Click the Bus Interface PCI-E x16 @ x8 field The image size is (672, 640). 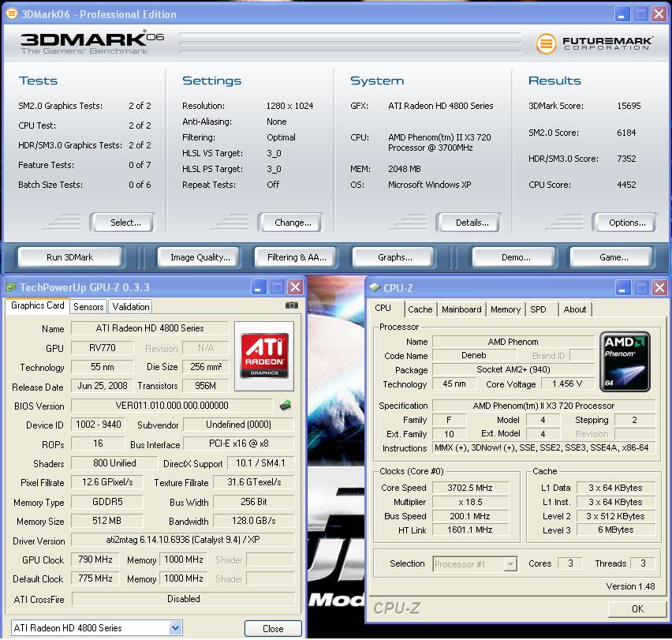coord(239,444)
